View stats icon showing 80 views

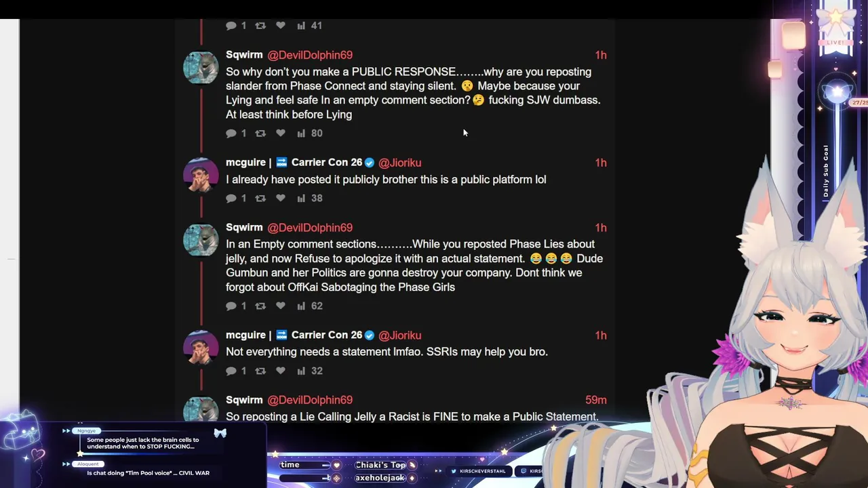(301, 134)
